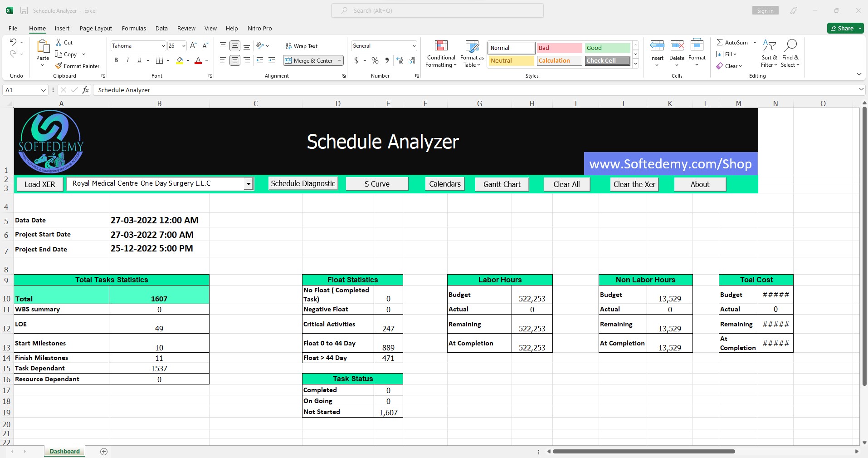This screenshot has width=868, height=458.
Task: Toggle Italic formatting
Action: (x=128, y=60)
